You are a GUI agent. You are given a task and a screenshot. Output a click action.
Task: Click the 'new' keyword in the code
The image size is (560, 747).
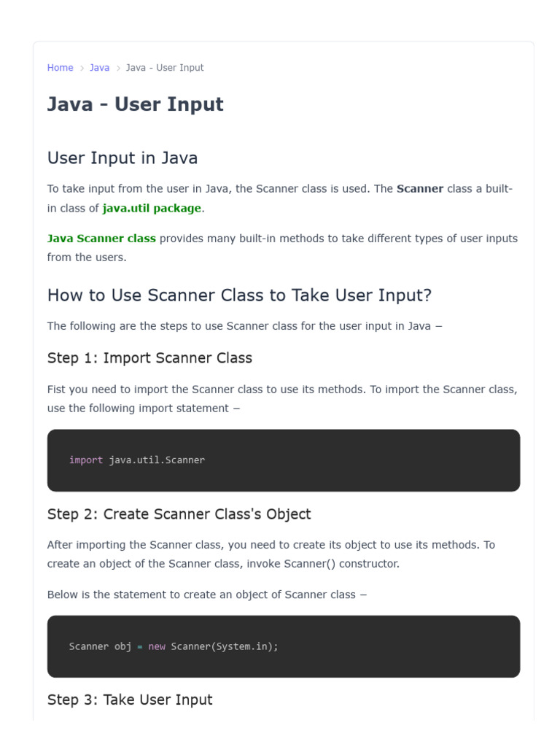pyautogui.click(x=157, y=646)
